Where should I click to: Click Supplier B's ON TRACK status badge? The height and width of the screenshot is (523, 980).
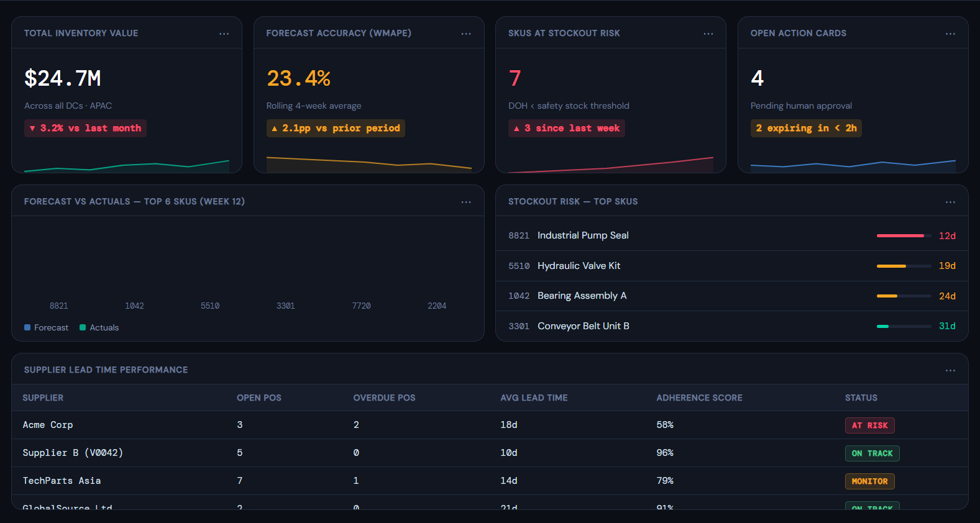tap(872, 453)
